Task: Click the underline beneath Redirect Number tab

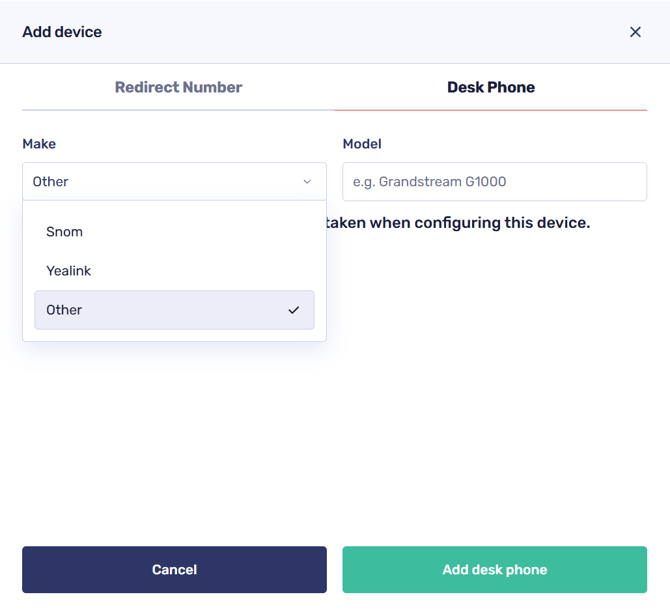Action: coord(178,109)
